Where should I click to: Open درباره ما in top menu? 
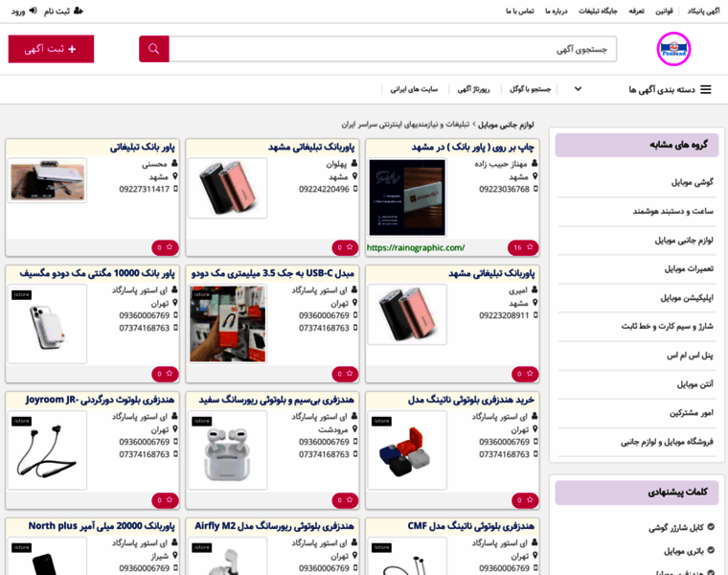[x=557, y=11]
